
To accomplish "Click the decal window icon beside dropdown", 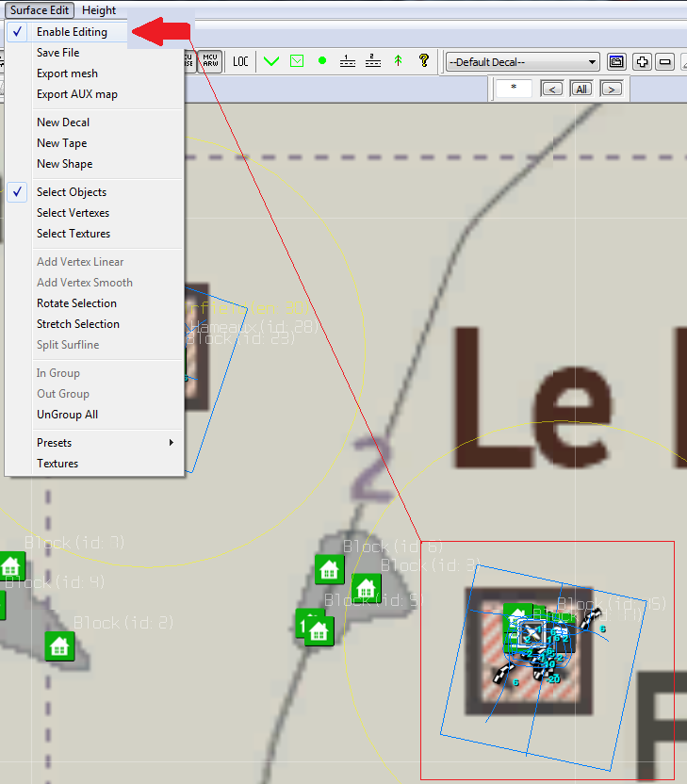I will coord(616,62).
